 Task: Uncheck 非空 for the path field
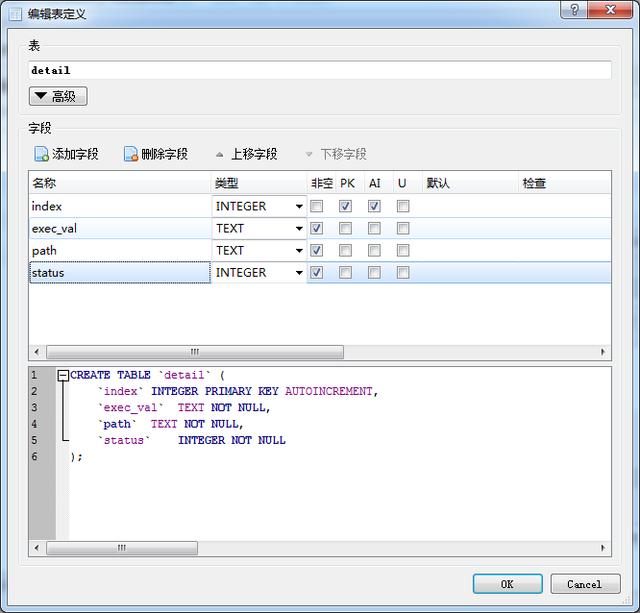tap(316, 250)
